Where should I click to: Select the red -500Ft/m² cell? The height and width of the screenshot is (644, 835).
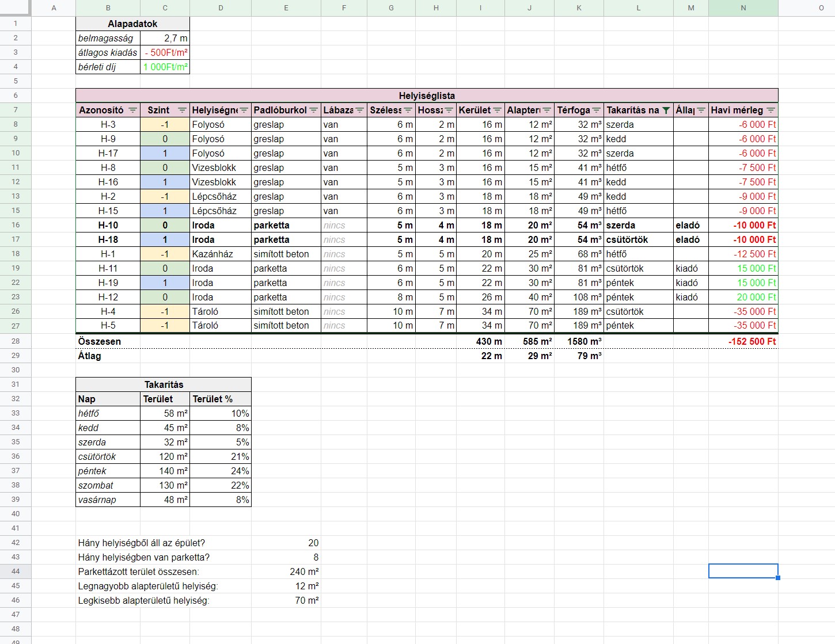(x=165, y=52)
